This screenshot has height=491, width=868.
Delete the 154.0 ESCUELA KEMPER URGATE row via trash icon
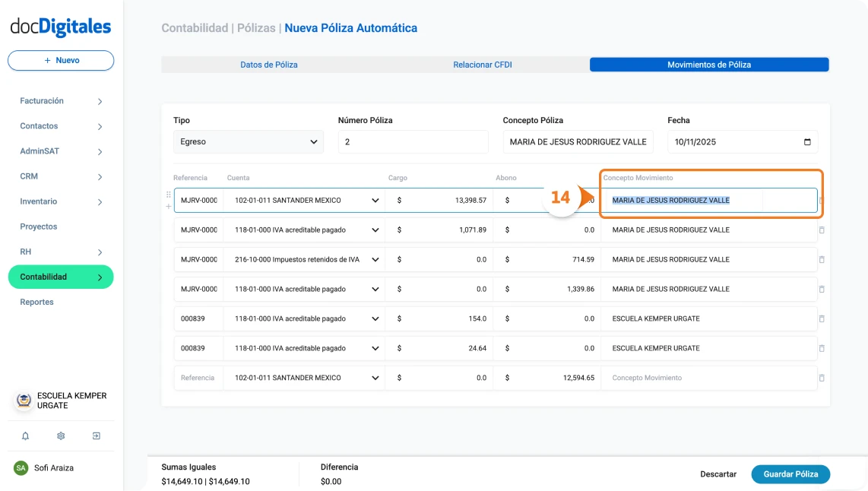[x=822, y=318]
